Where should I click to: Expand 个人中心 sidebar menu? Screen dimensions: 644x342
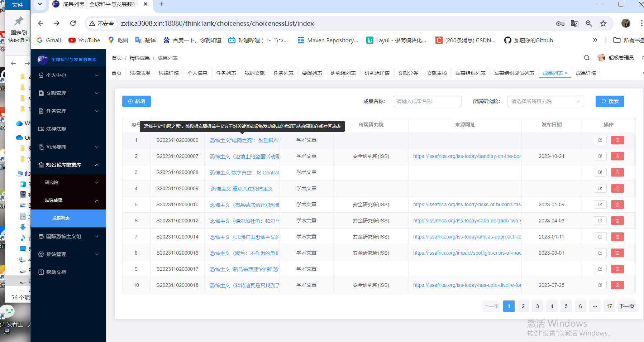coord(68,75)
